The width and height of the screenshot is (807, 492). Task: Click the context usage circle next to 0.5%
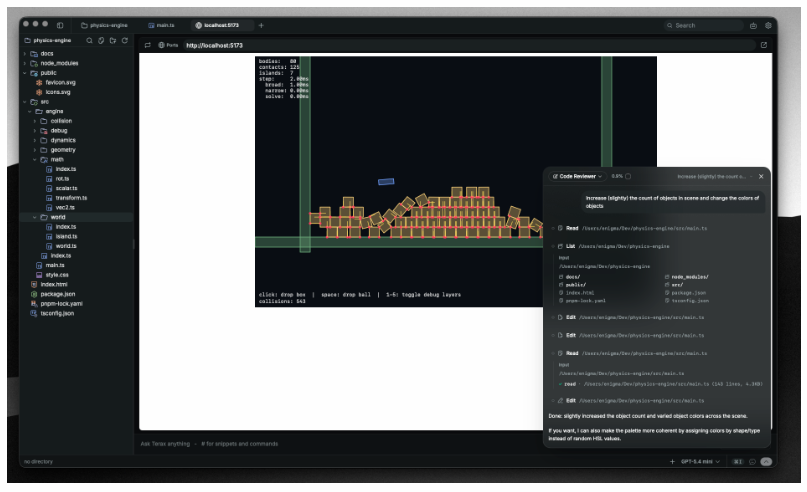click(628, 176)
